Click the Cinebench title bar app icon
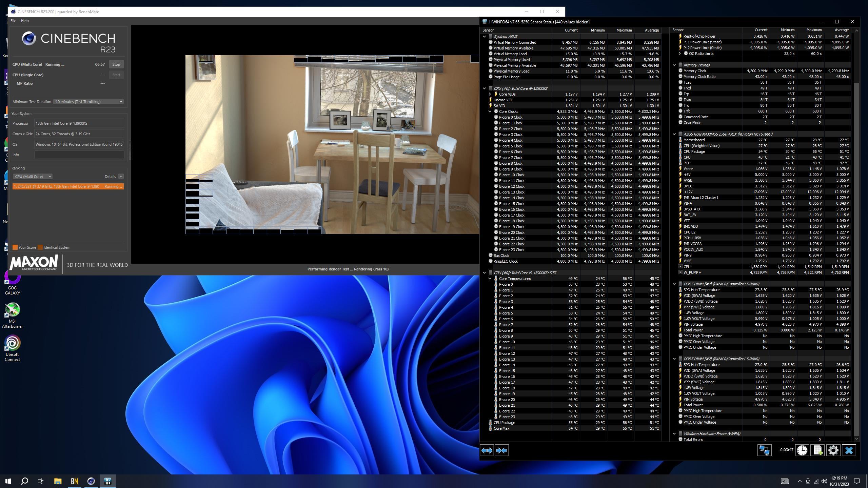 coord(13,12)
